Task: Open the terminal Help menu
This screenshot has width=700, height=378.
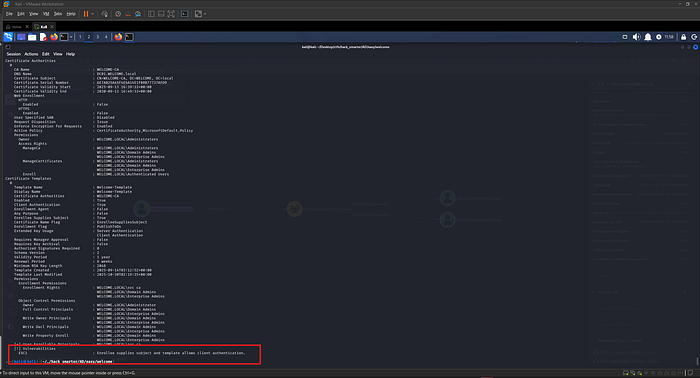Action: pos(71,54)
